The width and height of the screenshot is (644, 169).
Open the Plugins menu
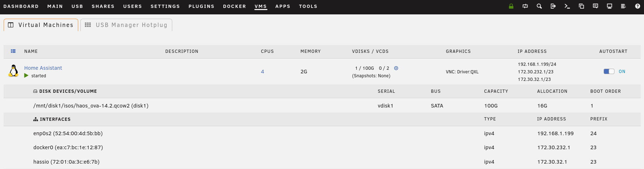201,6
